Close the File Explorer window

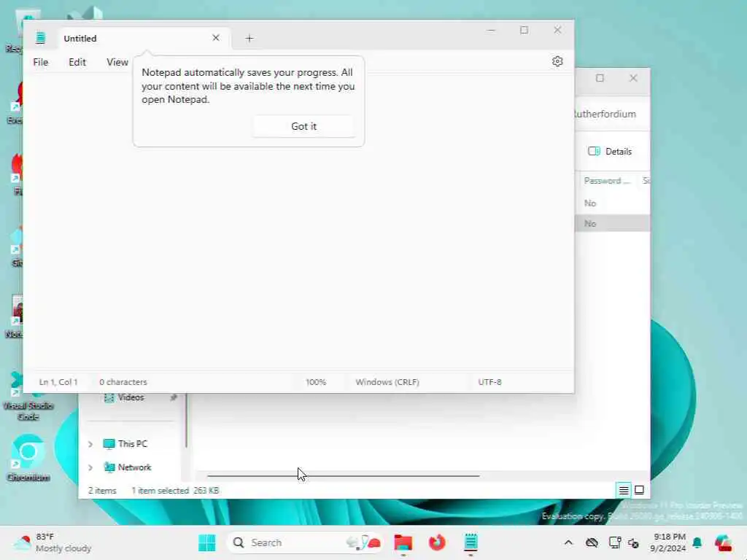tap(633, 78)
